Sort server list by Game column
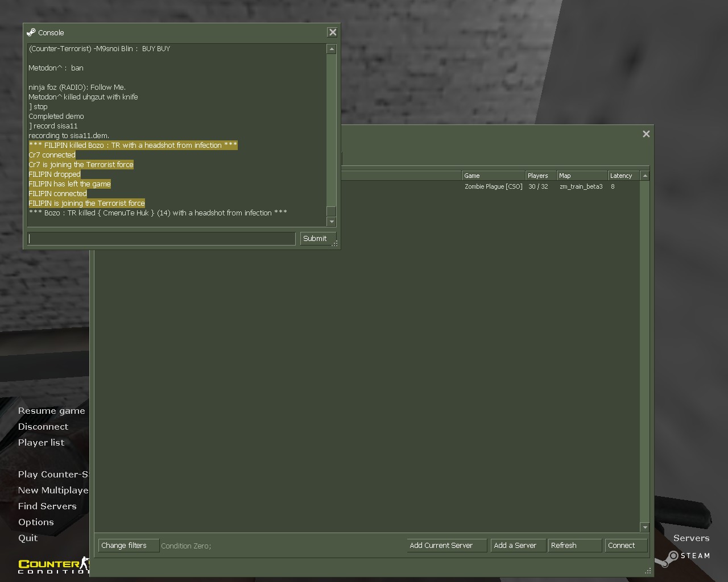This screenshot has width=728, height=582. click(x=493, y=176)
